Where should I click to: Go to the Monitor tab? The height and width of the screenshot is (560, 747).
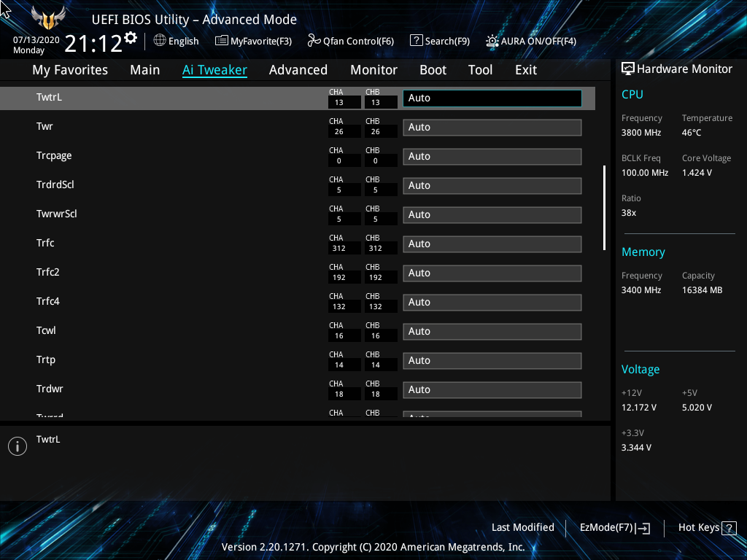pyautogui.click(x=373, y=70)
